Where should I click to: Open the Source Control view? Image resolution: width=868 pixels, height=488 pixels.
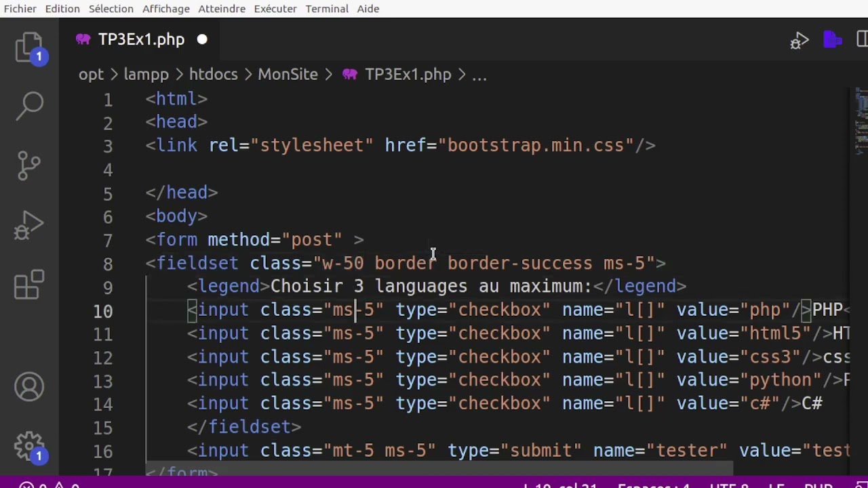tap(29, 165)
